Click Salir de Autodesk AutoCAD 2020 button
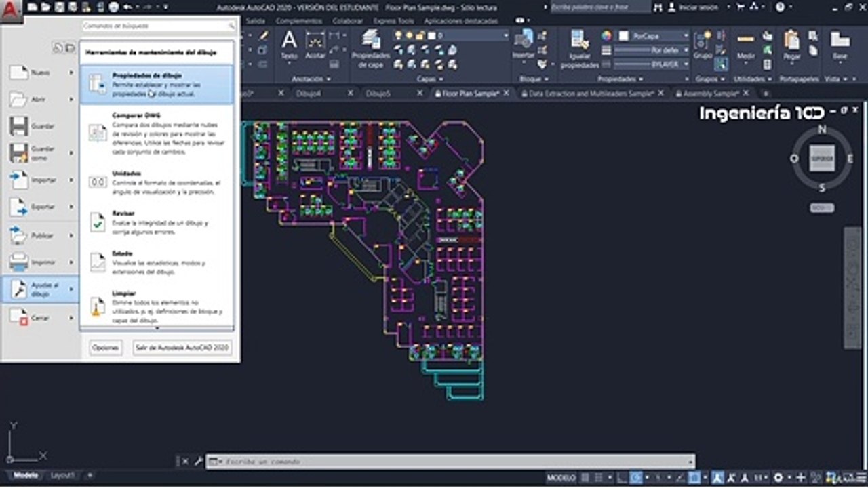The image size is (868, 488). click(182, 348)
